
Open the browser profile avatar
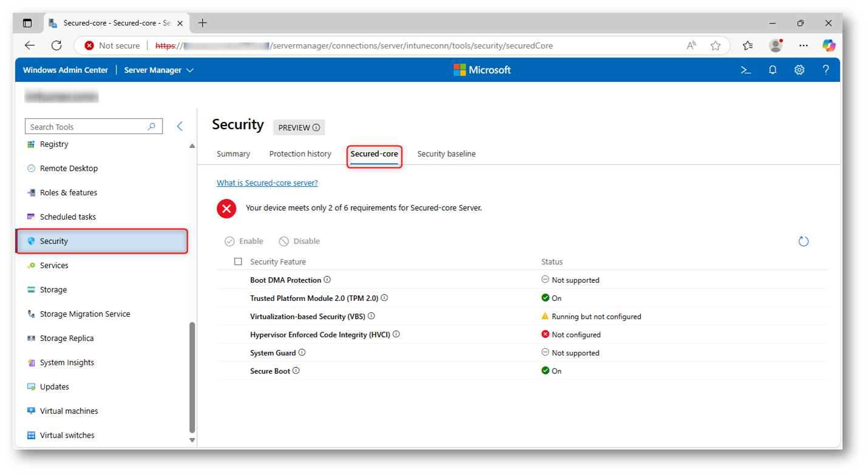point(776,45)
